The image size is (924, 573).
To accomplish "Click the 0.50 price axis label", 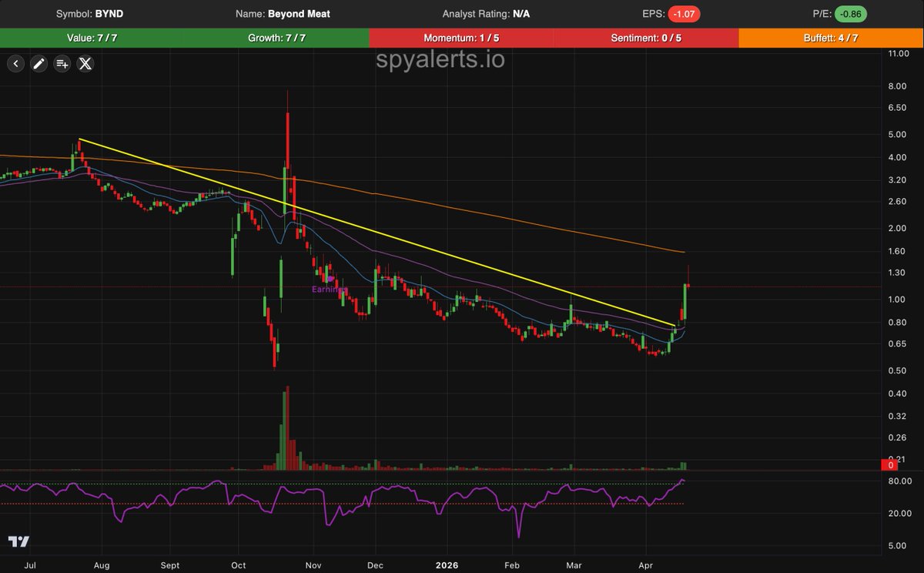I will coord(896,370).
